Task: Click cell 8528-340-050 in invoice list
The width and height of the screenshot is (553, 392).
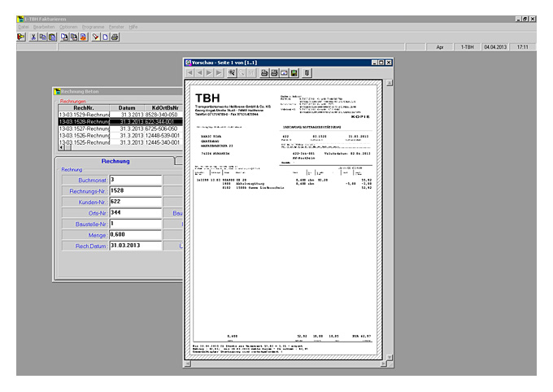Action: [x=162, y=115]
